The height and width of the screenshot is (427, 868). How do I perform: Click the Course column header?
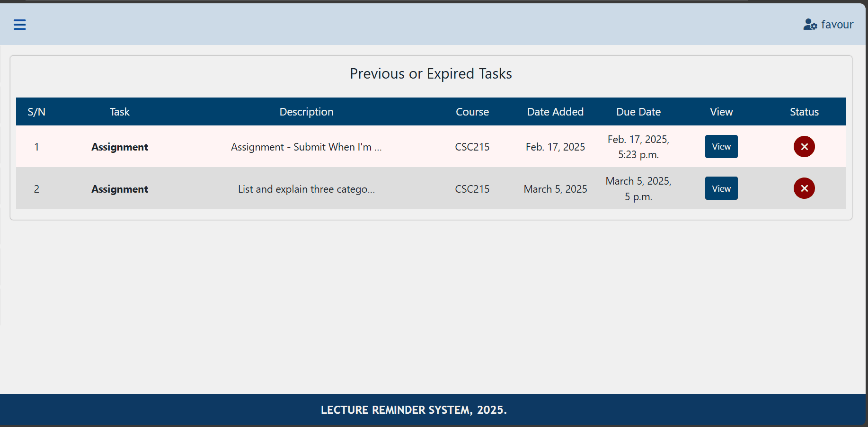[x=472, y=112]
